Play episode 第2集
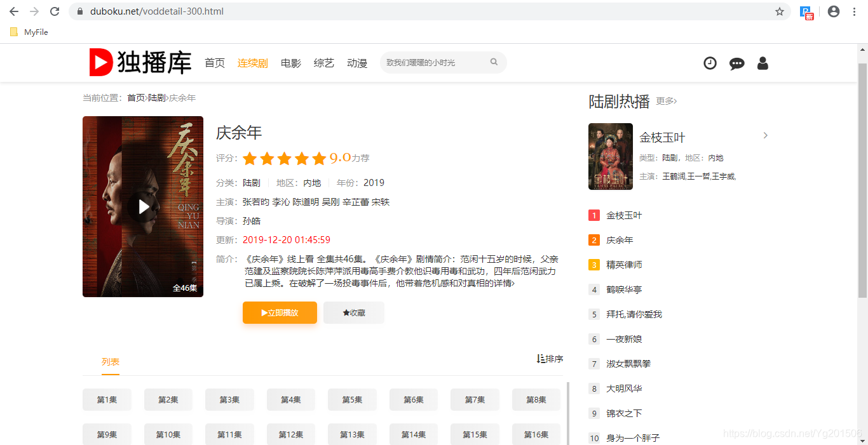 (x=168, y=400)
